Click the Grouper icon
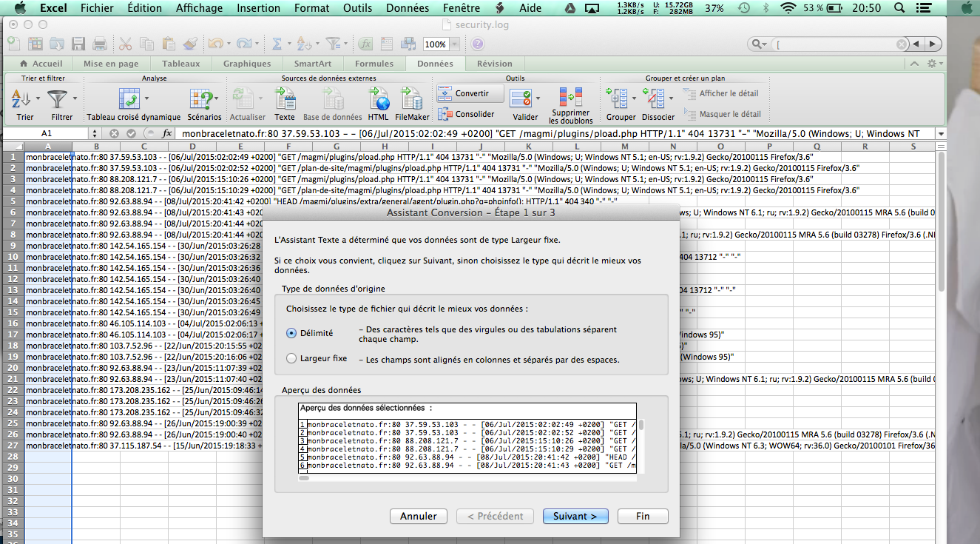 [617, 98]
